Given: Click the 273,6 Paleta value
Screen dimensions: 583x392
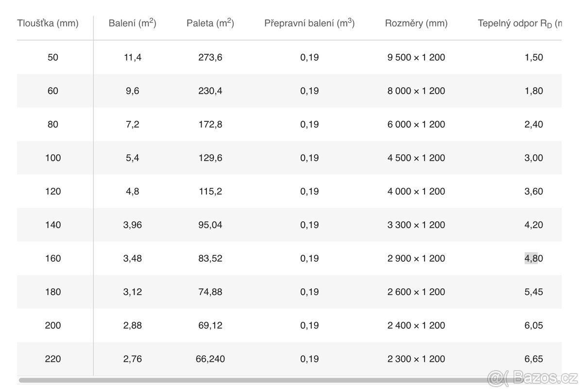Looking at the screenshot, I should click(210, 57).
